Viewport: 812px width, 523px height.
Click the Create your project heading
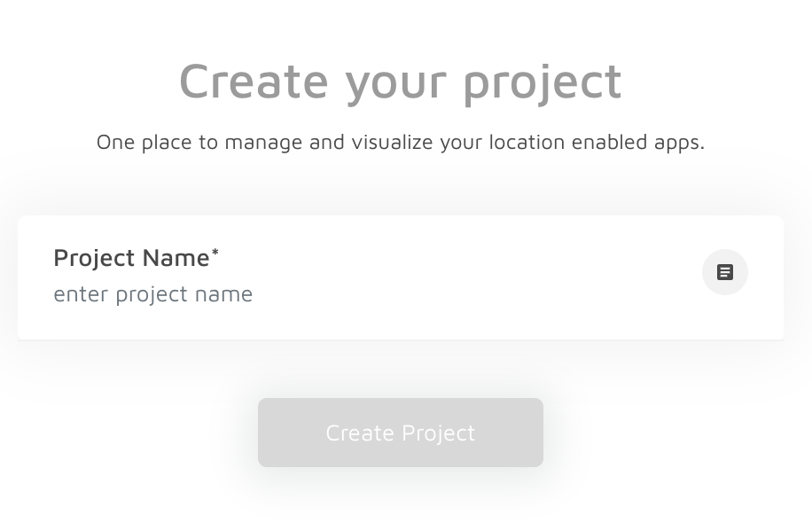pos(400,81)
